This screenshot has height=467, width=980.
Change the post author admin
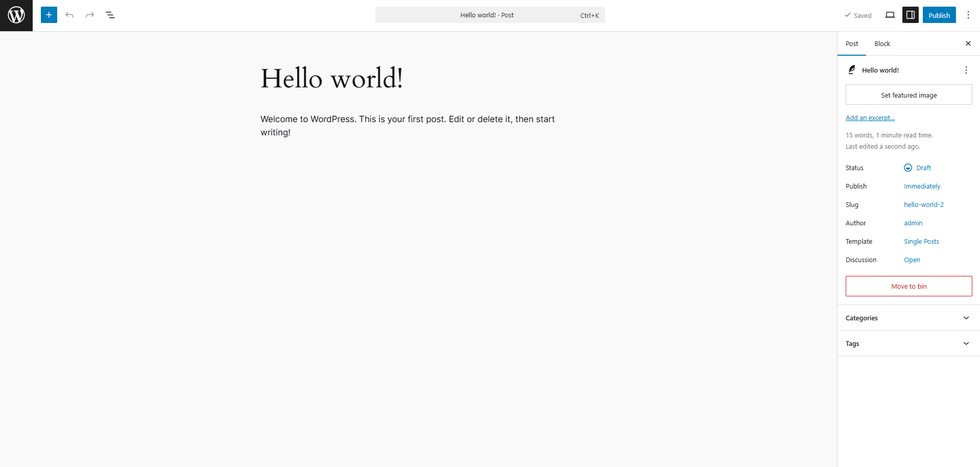coord(913,223)
